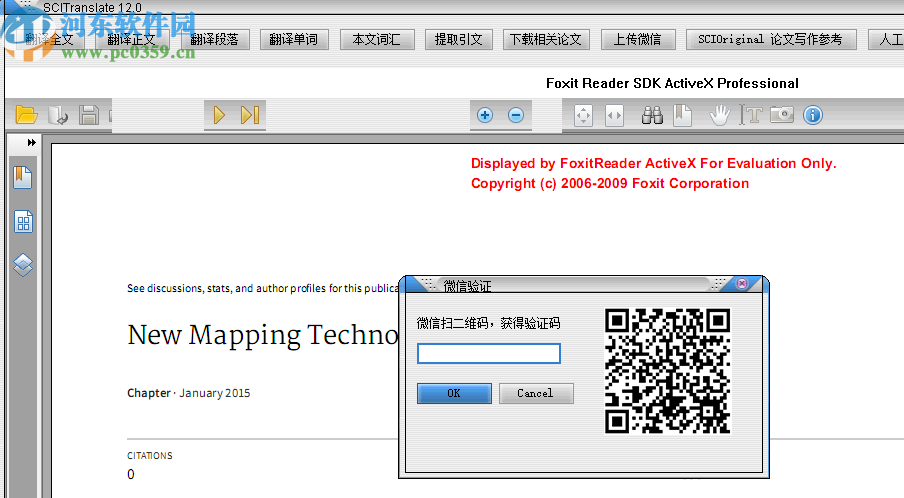Open the page thumbnails panel in the sidebar

point(23,221)
